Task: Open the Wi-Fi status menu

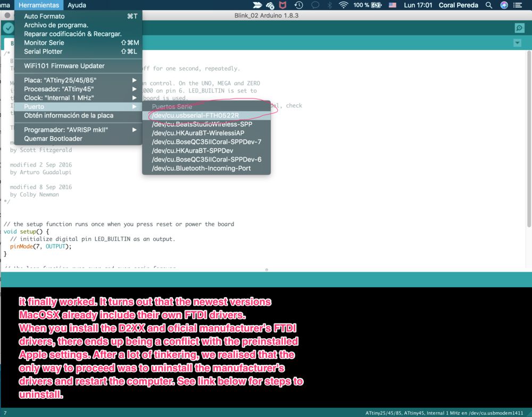Action: click(343, 5)
